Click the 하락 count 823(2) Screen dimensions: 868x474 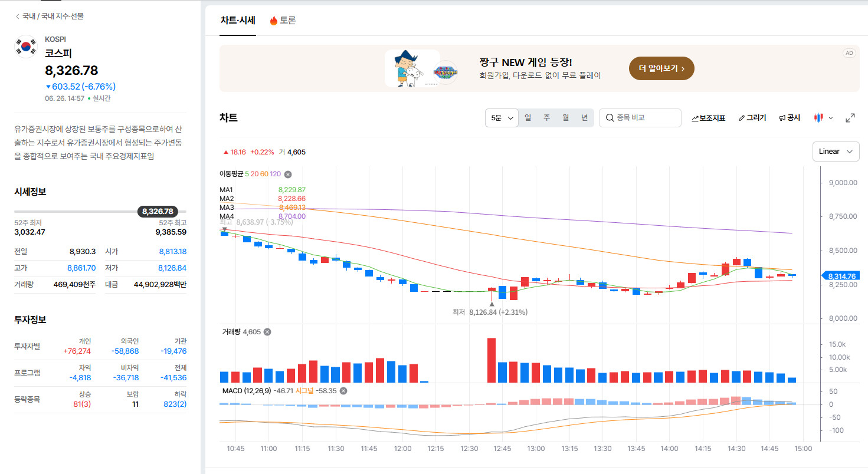[x=175, y=404]
